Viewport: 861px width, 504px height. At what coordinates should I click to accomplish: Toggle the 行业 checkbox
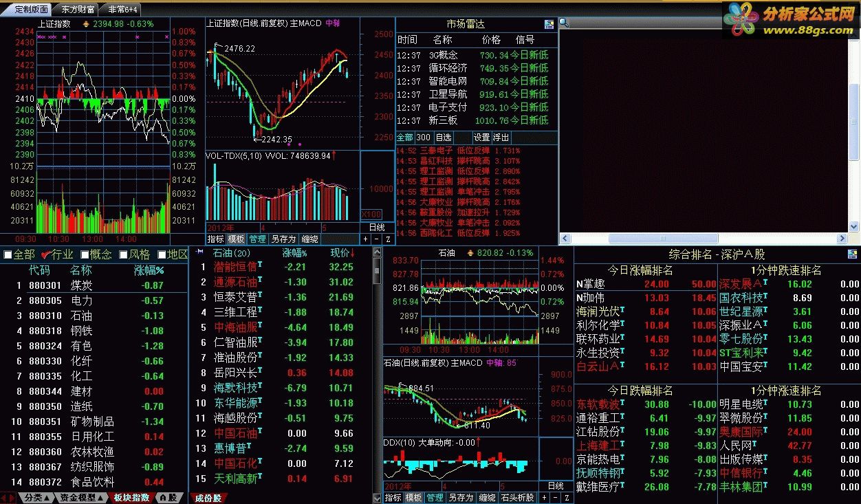(x=45, y=255)
